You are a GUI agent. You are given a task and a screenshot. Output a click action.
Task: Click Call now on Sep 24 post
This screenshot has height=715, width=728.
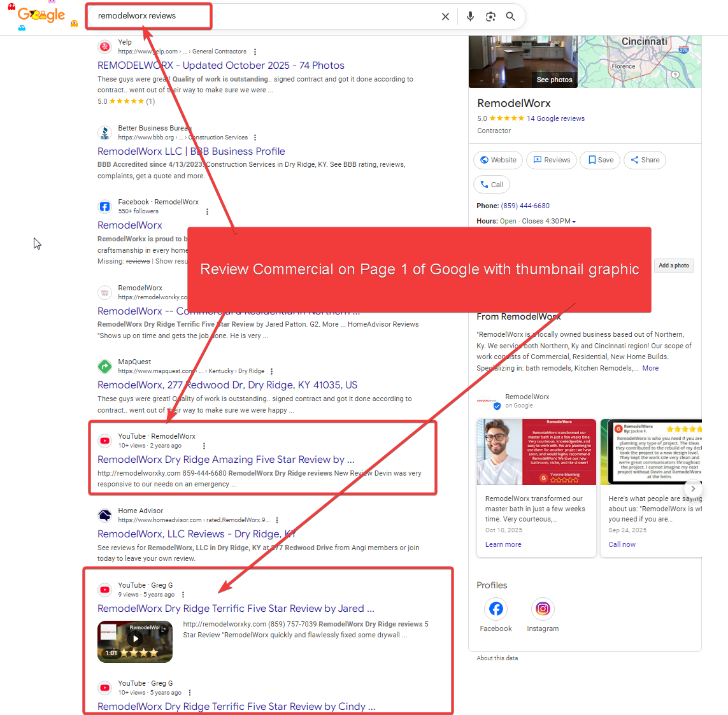coord(622,545)
